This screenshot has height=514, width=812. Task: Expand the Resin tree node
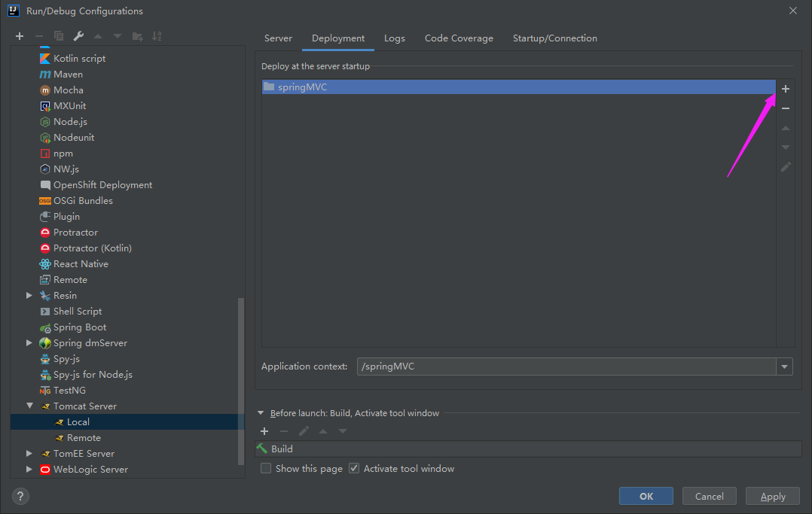tap(29, 296)
